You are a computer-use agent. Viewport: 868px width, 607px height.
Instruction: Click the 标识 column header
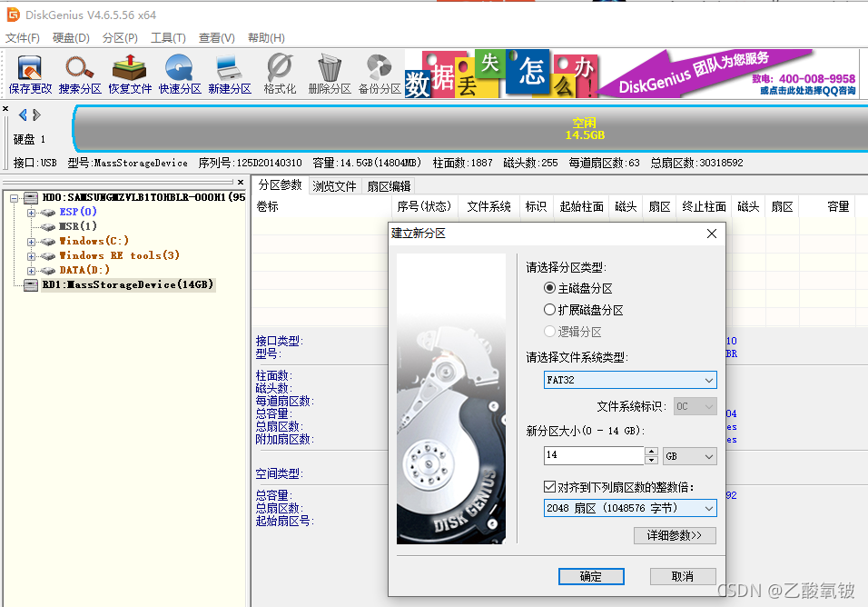[x=536, y=206]
